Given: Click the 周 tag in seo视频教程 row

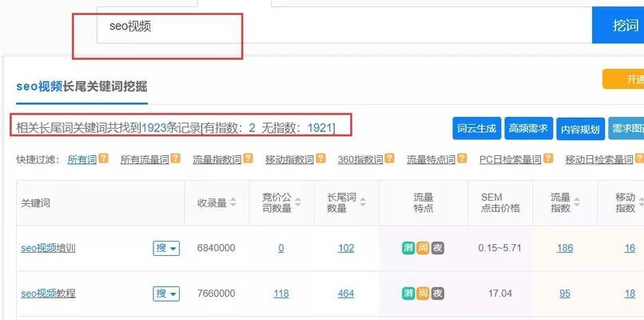Looking at the screenshot, I should 423,294.
